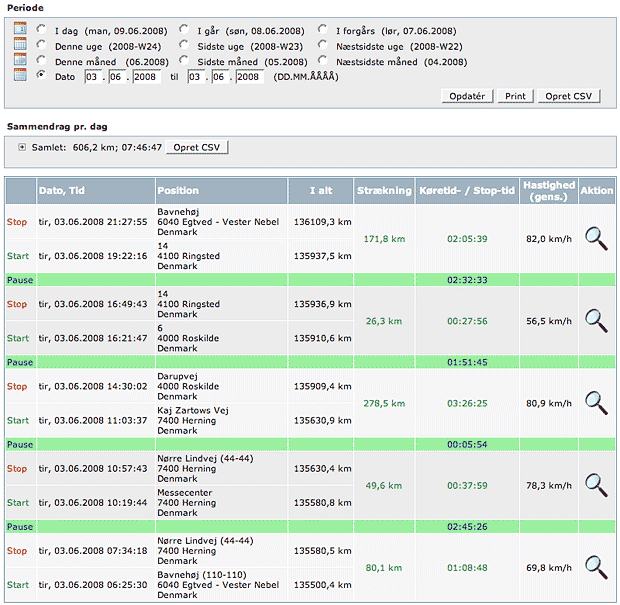
Task: Click the Samlet 606,2 km total text
Action: coord(97,147)
